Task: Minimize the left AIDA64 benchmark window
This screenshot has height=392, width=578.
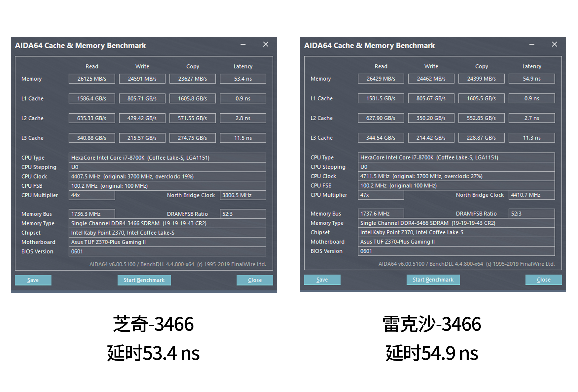Action: pyautogui.click(x=243, y=44)
